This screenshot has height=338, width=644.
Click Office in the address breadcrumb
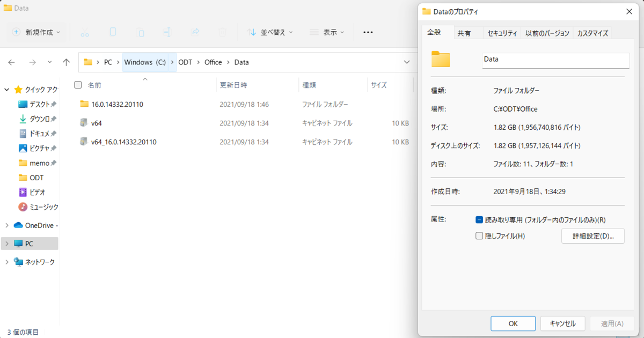coord(213,62)
